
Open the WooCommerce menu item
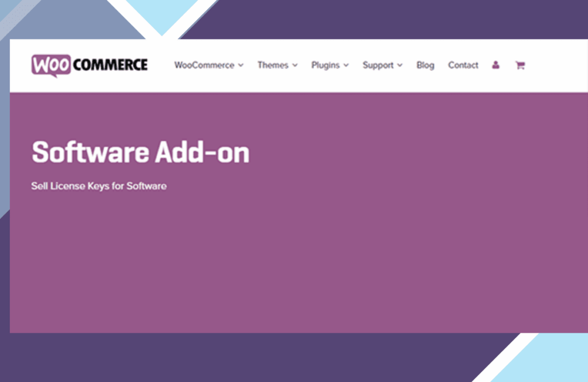coord(204,65)
